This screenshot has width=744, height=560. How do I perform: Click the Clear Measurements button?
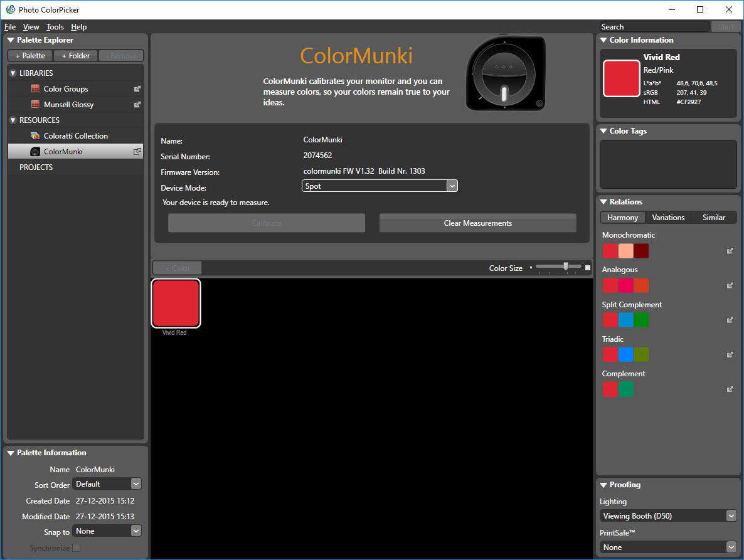click(x=478, y=223)
